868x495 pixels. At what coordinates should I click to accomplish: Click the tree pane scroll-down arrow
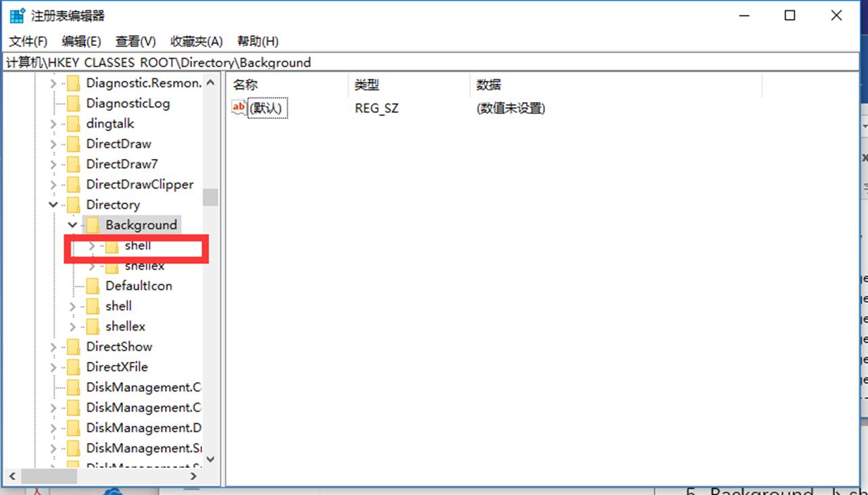pos(210,459)
